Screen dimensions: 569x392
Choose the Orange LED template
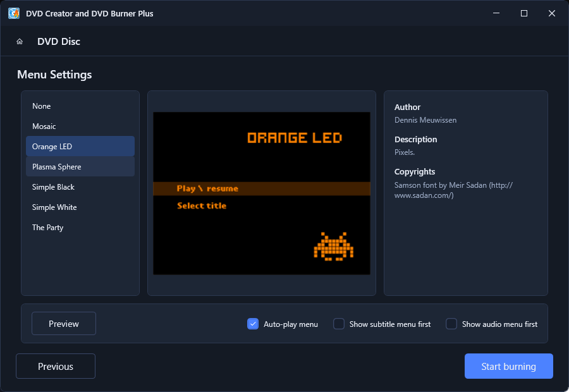tap(80, 146)
